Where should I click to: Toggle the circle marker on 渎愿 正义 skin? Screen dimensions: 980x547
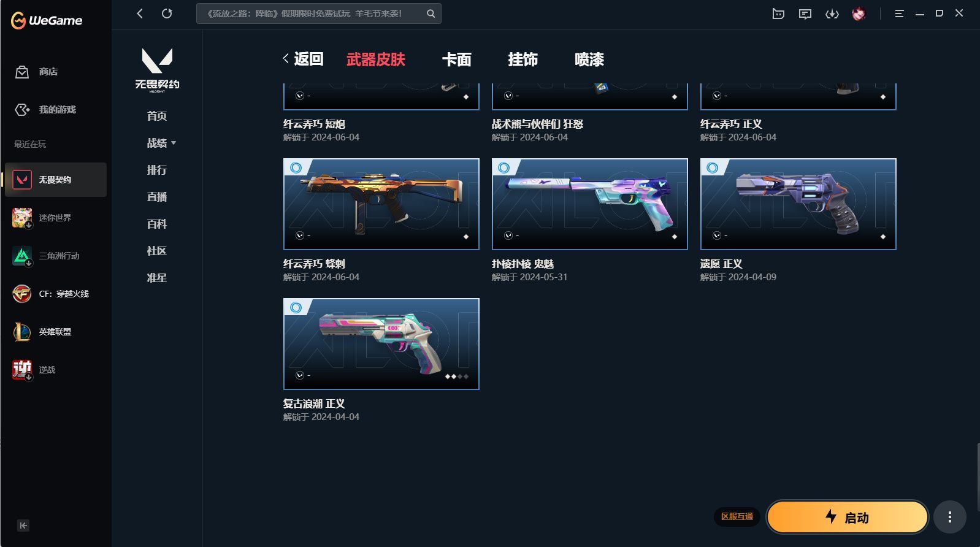pos(713,167)
